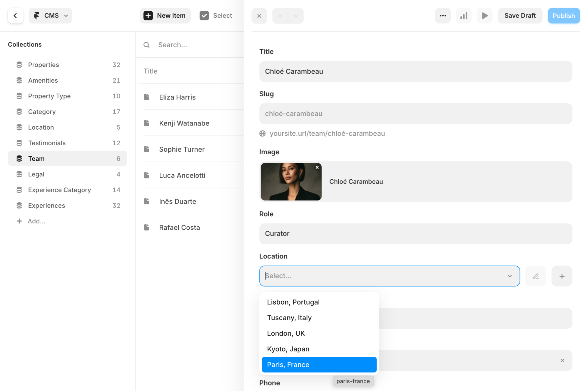Open the Testimonials collection

pos(47,143)
